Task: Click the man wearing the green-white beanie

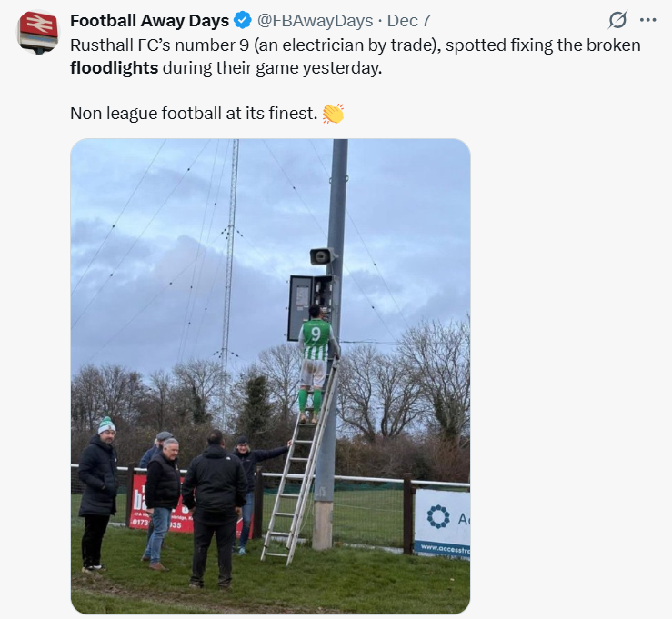Action: point(98,491)
